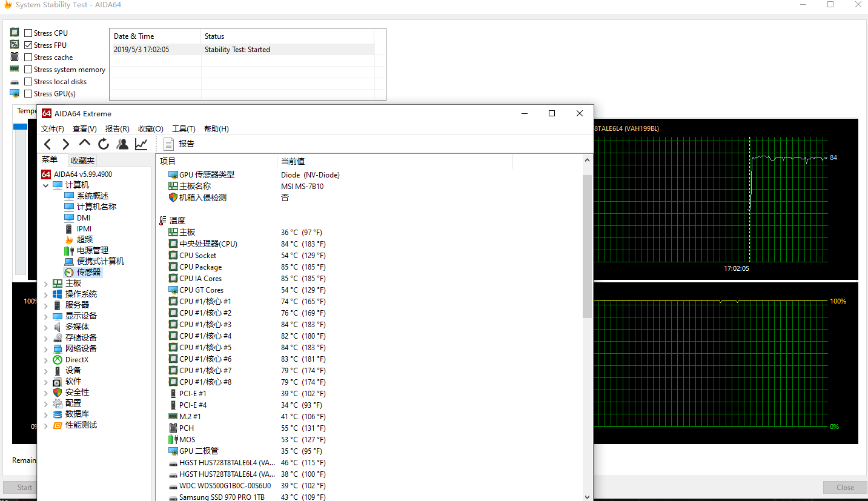Enable Stress system memory checkbox

(28, 69)
